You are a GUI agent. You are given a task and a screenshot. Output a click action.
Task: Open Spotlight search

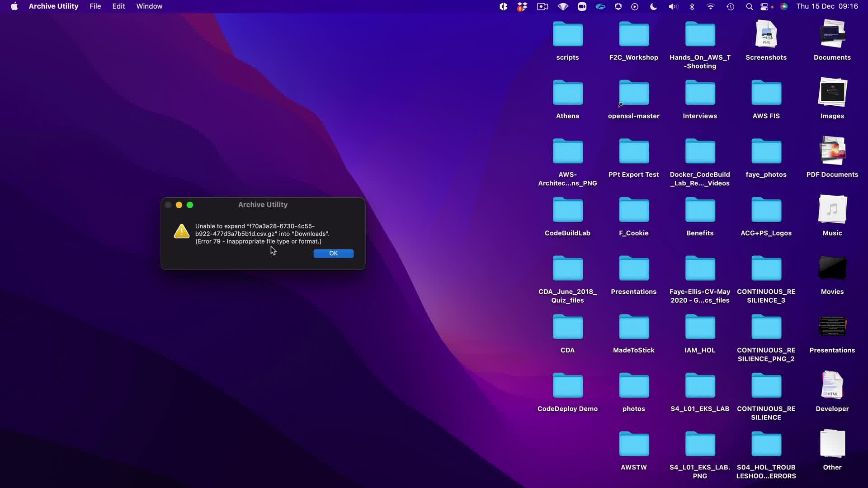[749, 6]
